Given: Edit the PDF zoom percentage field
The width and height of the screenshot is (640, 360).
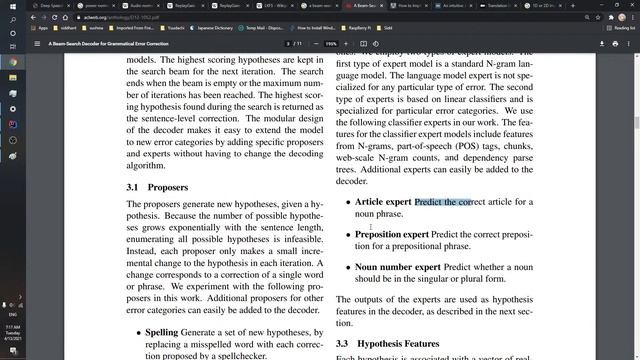Looking at the screenshot, I should pos(331,44).
